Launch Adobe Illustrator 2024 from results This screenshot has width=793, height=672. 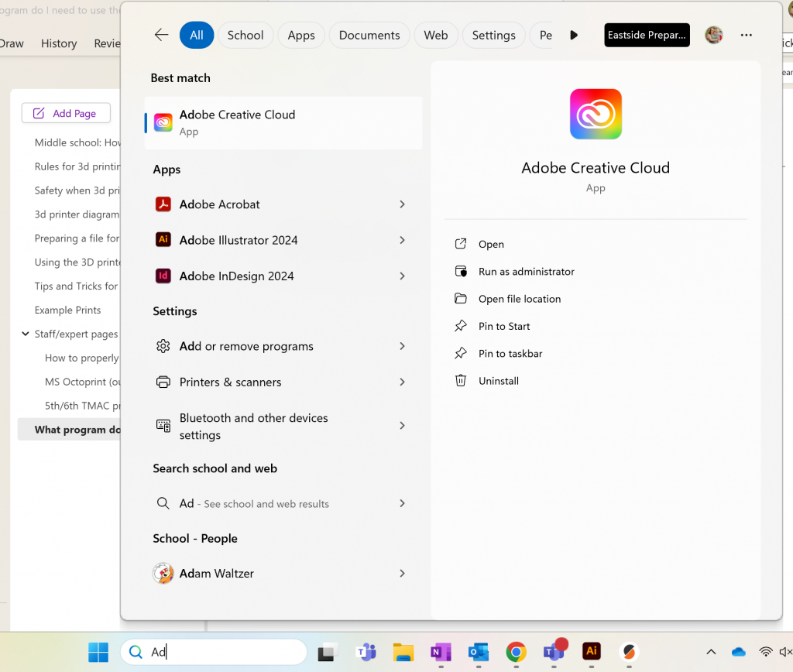tap(238, 240)
